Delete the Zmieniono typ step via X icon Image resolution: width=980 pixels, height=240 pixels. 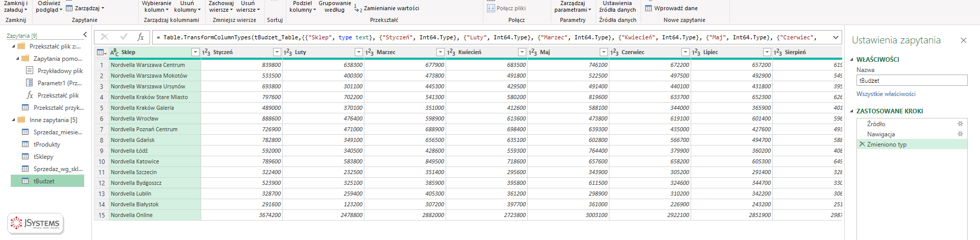click(x=862, y=145)
